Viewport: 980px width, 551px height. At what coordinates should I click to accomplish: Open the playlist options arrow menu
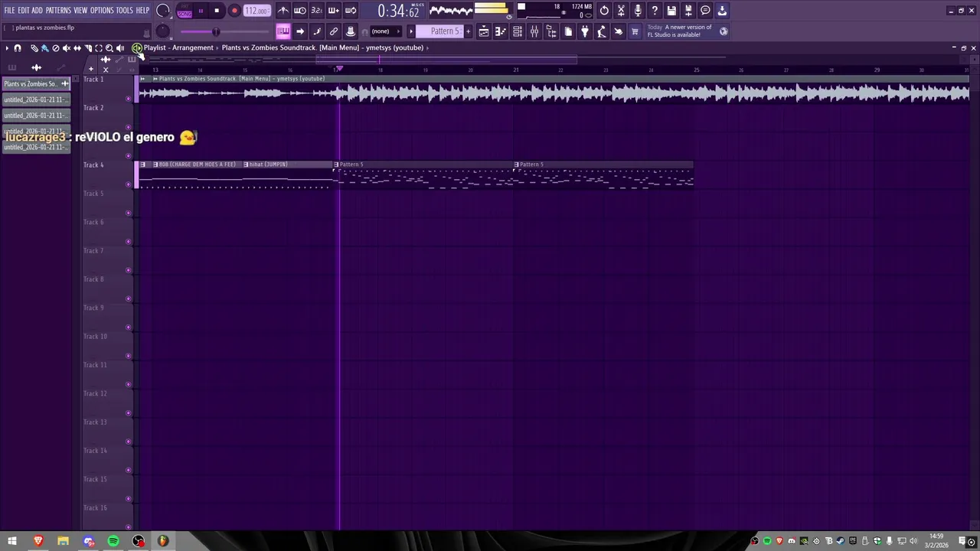(6, 48)
